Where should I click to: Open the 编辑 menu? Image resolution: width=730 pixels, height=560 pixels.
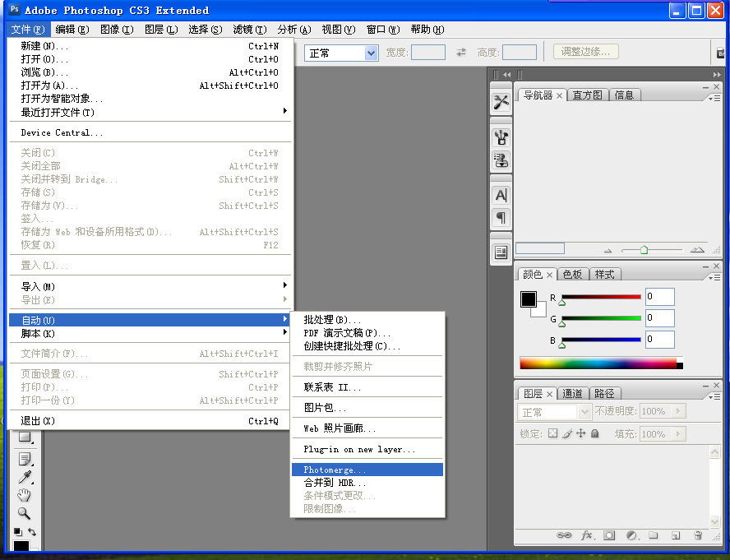click(72, 30)
